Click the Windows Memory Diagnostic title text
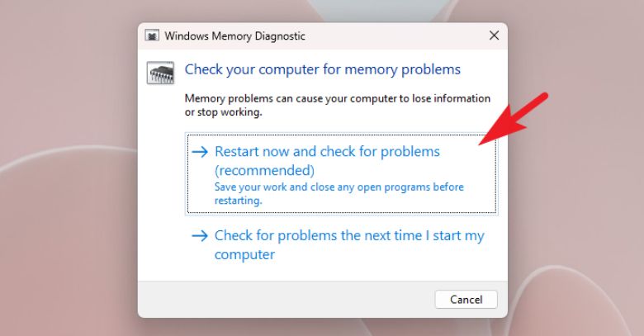 (x=234, y=35)
